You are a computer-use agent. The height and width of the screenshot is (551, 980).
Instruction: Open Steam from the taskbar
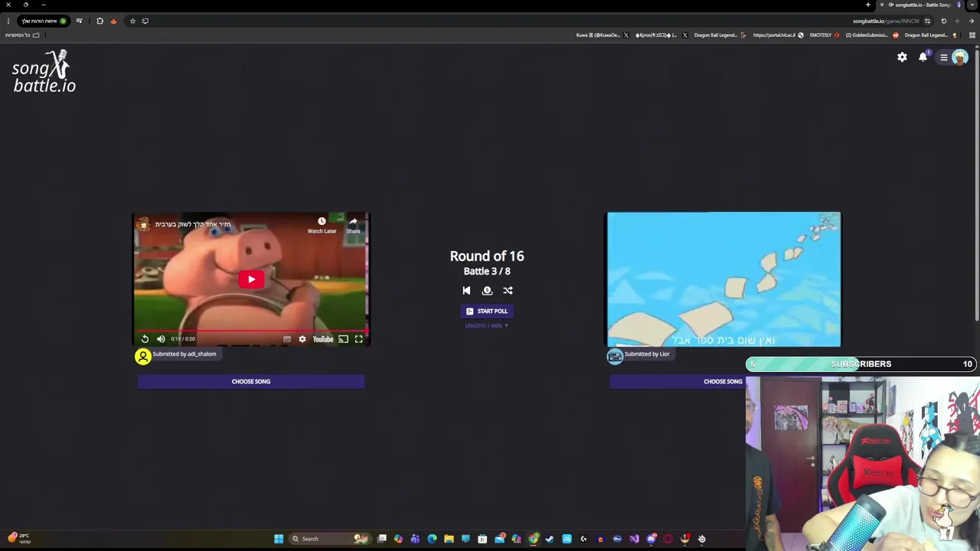pyautogui.click(x=550, y=539)
